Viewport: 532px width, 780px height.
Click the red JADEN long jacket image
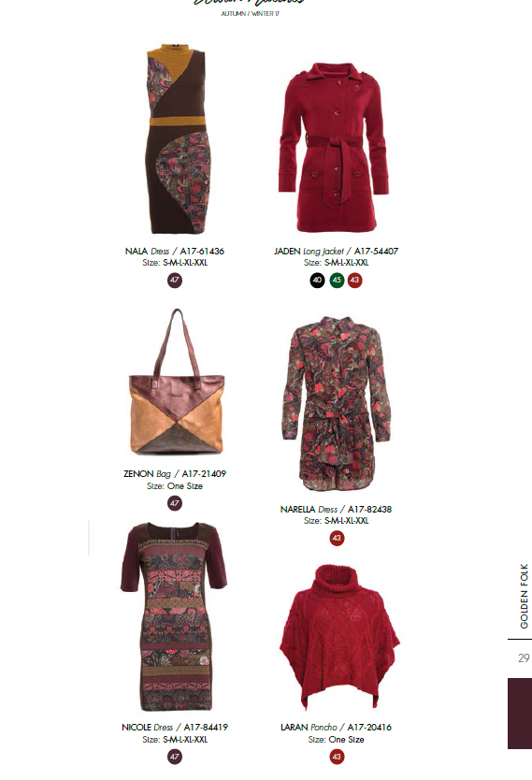point(334,147)
